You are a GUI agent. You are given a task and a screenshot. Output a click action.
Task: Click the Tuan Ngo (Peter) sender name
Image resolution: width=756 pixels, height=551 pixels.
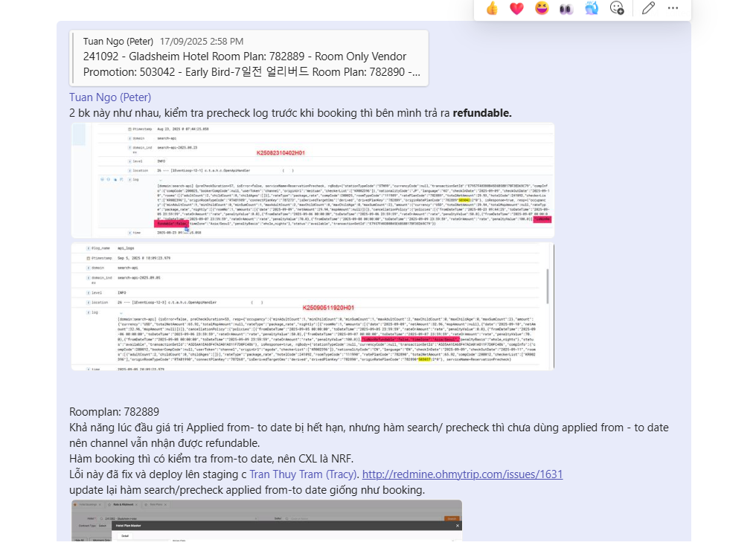click(x=110, y=97)
